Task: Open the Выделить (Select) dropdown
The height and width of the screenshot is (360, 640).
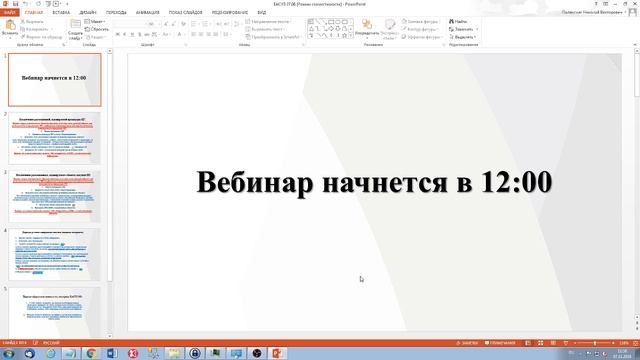Action: 462,37
